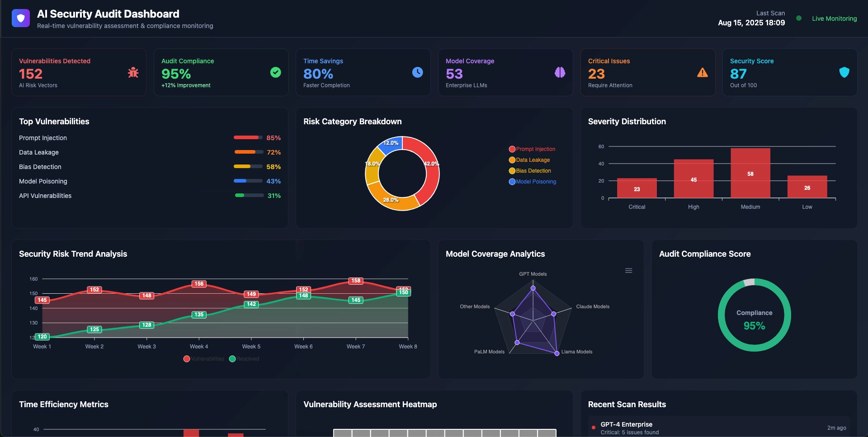The image size is (868, 437).
Task: Toggle the Live Monitoring indicator
Action: pyautogui.click(x=799, y=19)
